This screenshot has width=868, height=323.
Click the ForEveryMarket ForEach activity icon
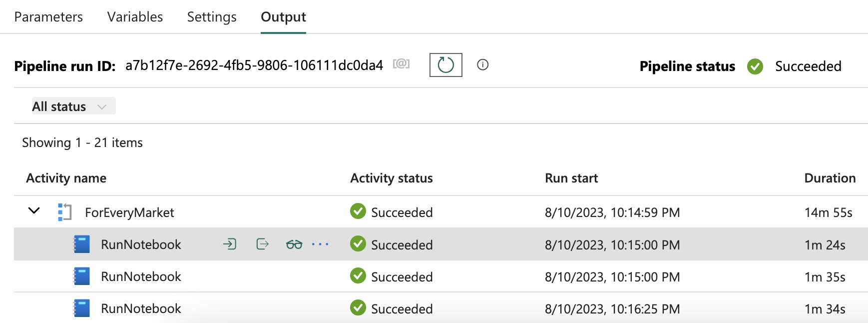pos(65,212)
